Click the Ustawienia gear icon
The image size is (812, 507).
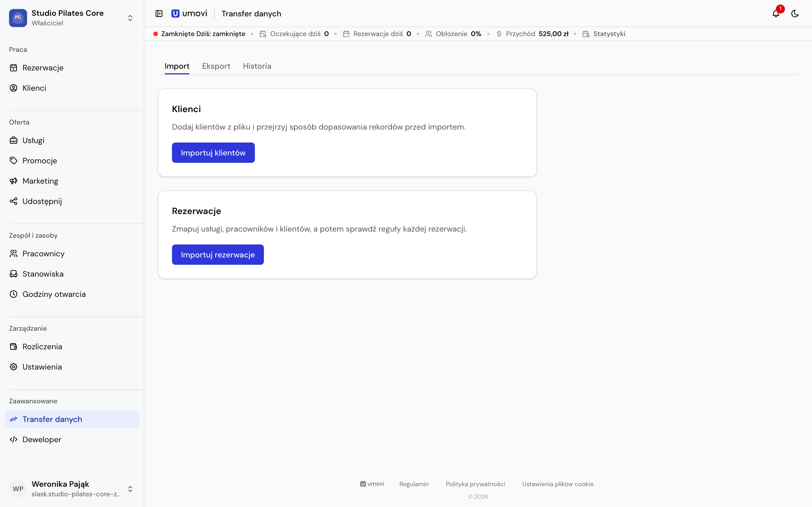(14, 367)
